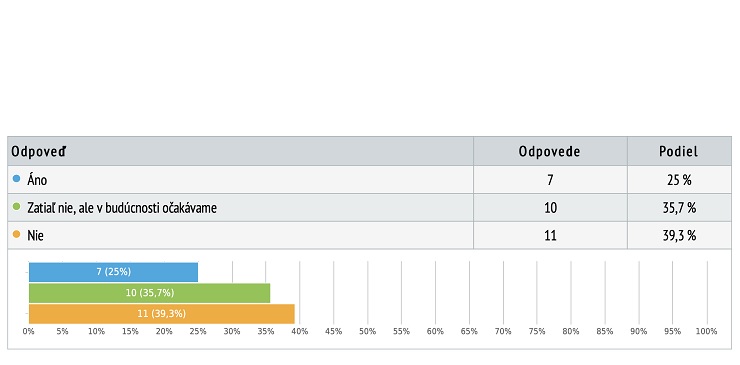Image resolution: width=740 pixels, height=365 pixels.
Task: Click the 35,7 % share cell
Action: tap(680, 207)
